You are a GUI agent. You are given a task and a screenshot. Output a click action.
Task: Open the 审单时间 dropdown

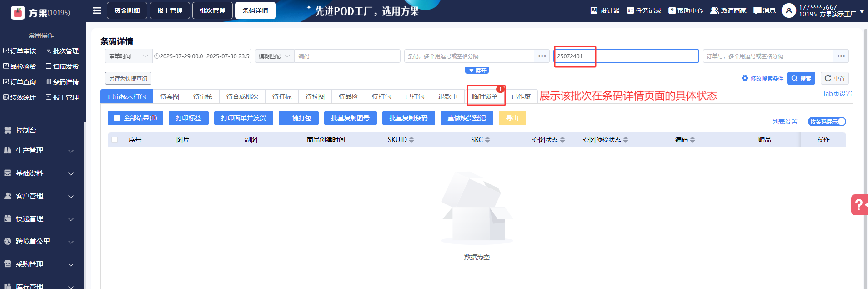point(129,56)
